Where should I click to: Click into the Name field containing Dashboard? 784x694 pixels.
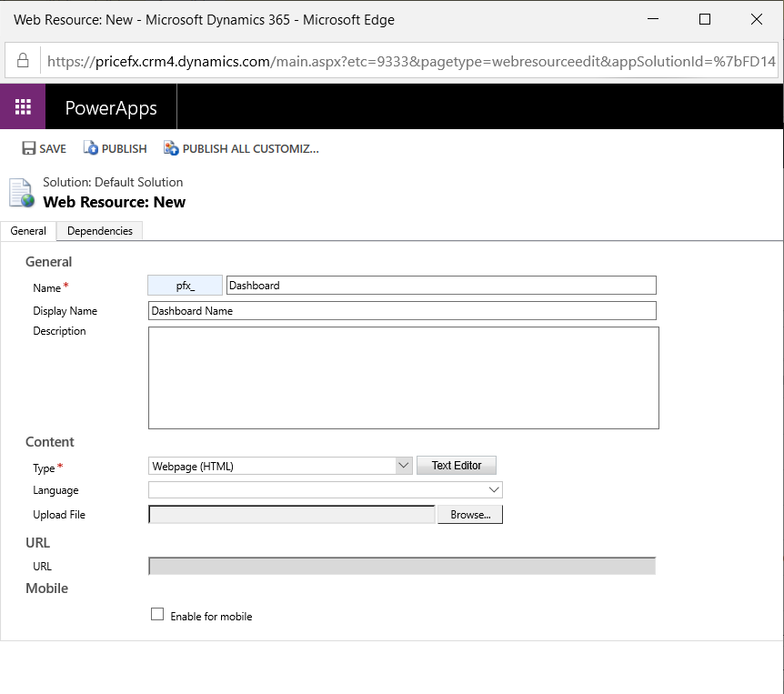[x=440, y=286]
